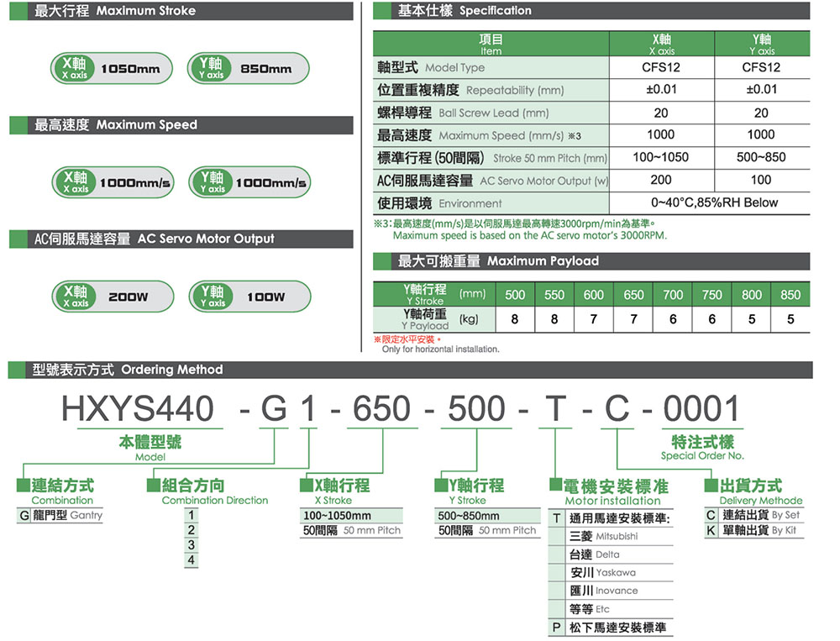840x641 pixels.
Task: Click the Model Type row label
Action: click(x=491, y=67)
